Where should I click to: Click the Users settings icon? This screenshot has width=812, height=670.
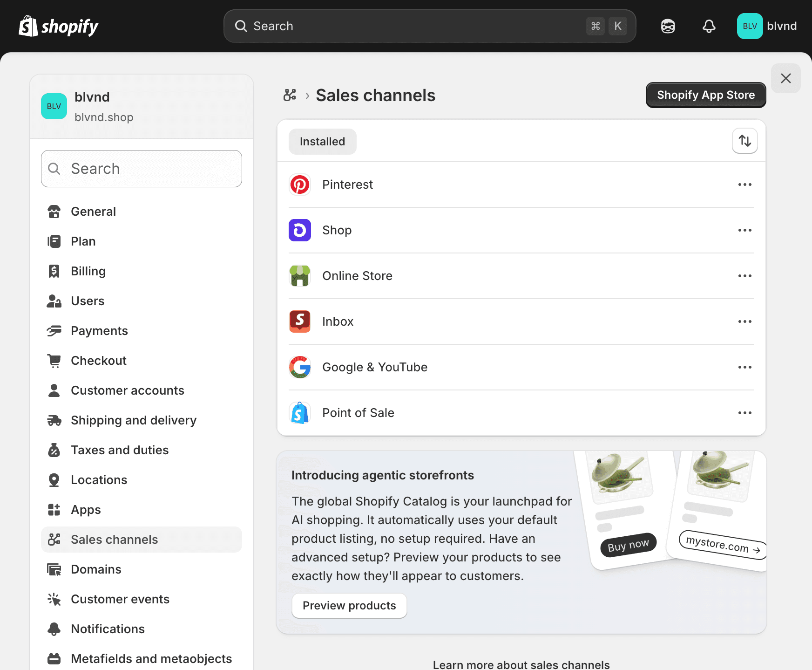[54, 301]
